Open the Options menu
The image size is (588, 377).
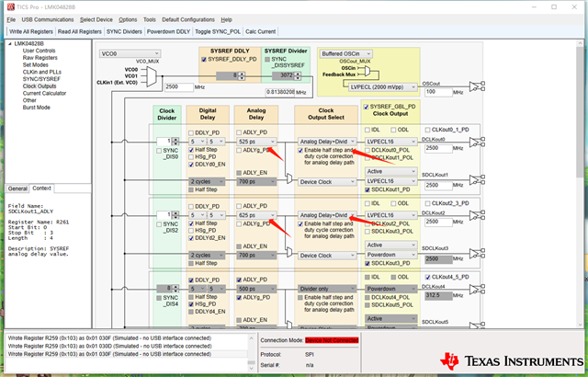tap(128, 19)
